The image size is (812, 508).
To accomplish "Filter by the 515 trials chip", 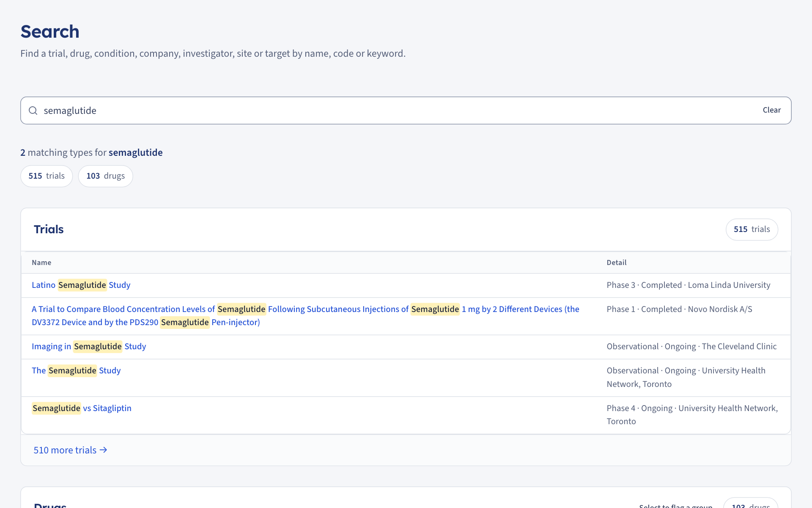I will tap(47, 176).
